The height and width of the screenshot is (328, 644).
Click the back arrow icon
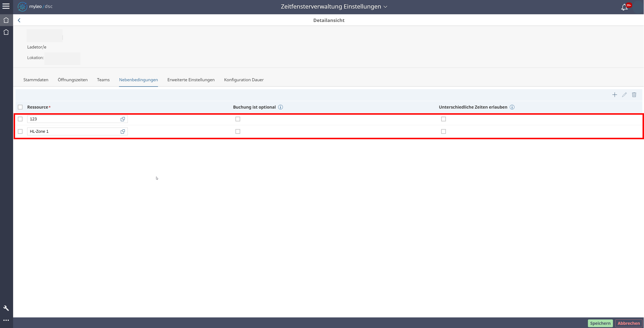[19, 20]
